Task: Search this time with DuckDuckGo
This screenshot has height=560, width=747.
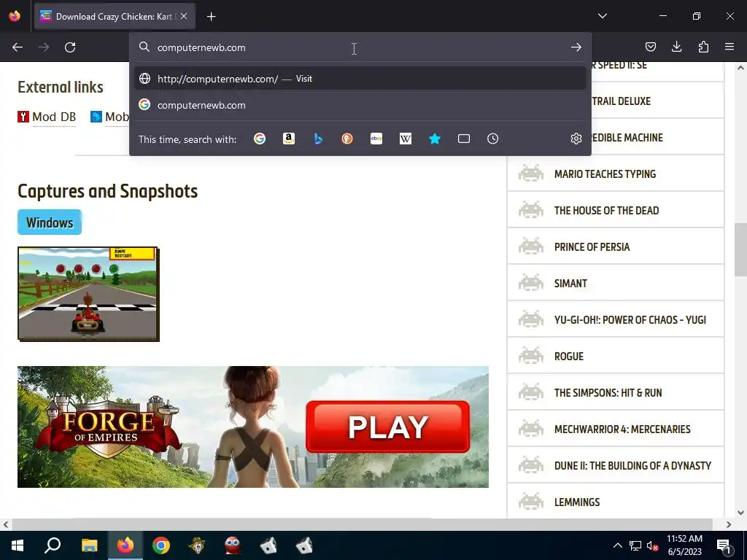Action: [347, 139]
